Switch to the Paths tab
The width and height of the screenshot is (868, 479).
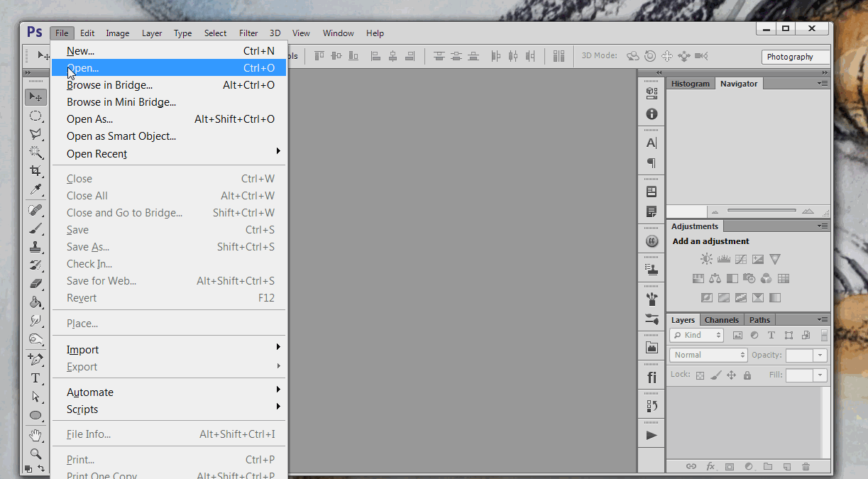759,320
